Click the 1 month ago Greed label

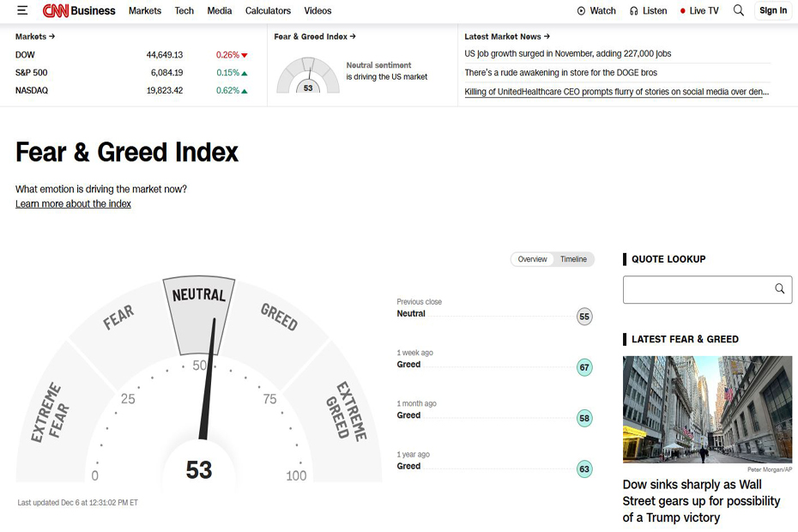click(408, 415)
